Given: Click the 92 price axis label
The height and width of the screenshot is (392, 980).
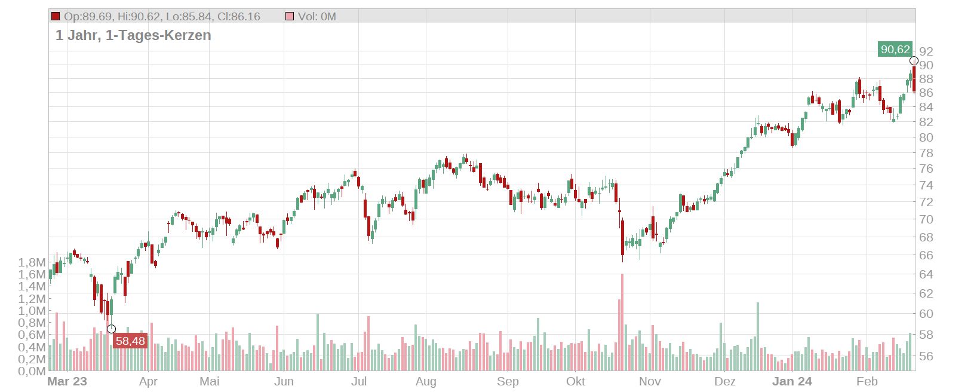Looking at the screenshot, I should [926, 51].
